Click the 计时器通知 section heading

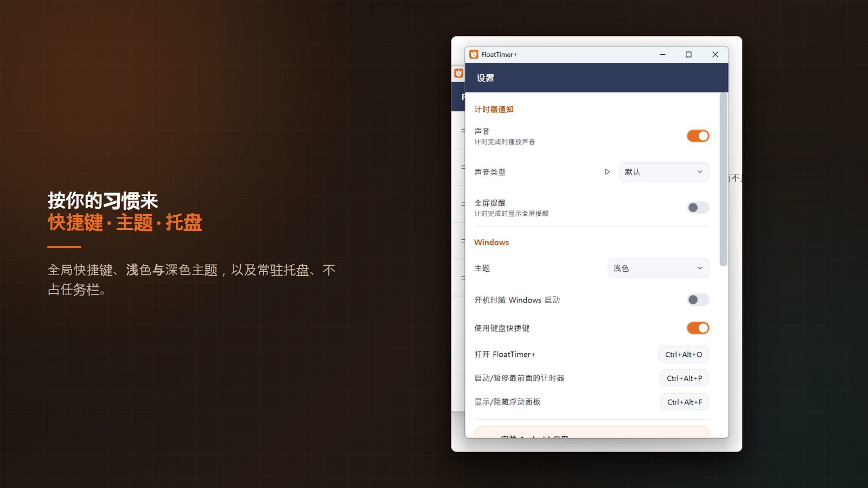(494, 110)
